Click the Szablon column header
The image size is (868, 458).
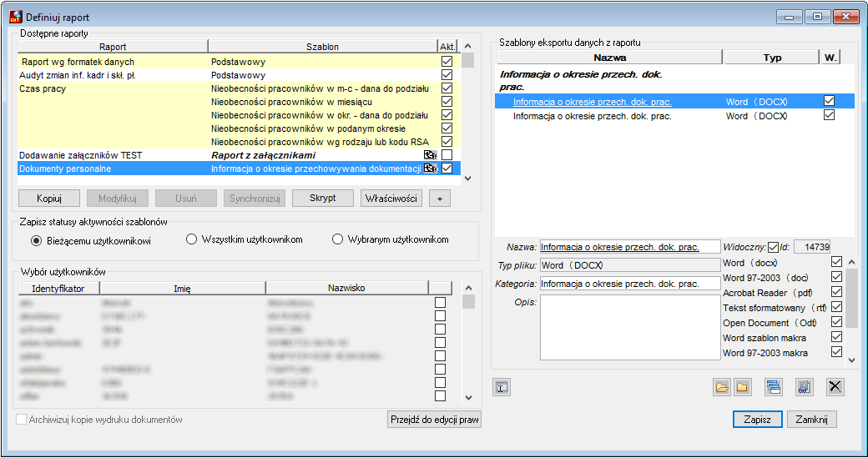point(322,47)
